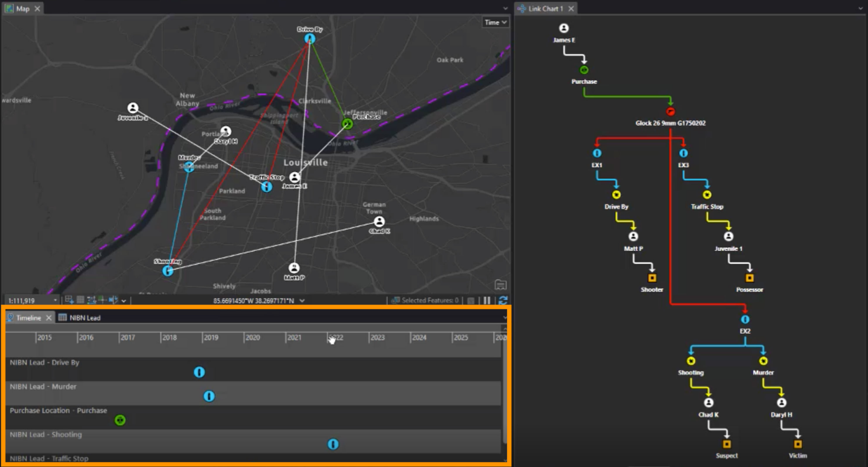This screenshot has height=467, width=868.
Task: Expand the coordinates dropdown in the status bar
Action: click(302, 300)
